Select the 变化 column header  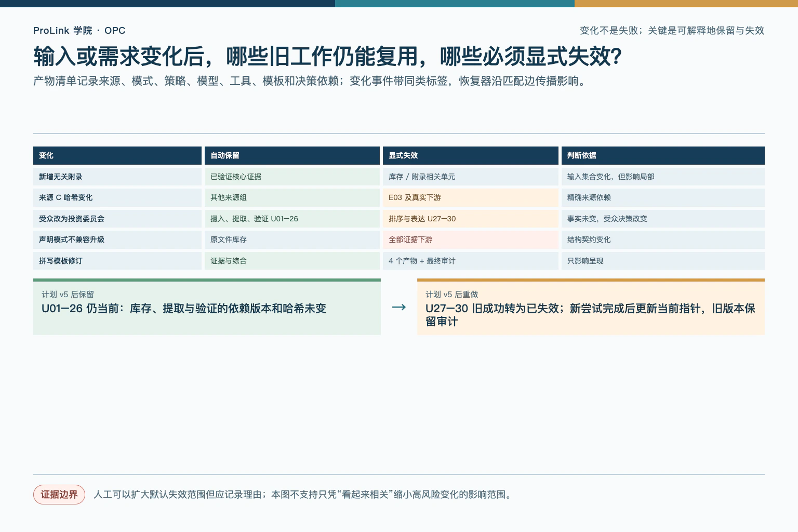[117, 155]
